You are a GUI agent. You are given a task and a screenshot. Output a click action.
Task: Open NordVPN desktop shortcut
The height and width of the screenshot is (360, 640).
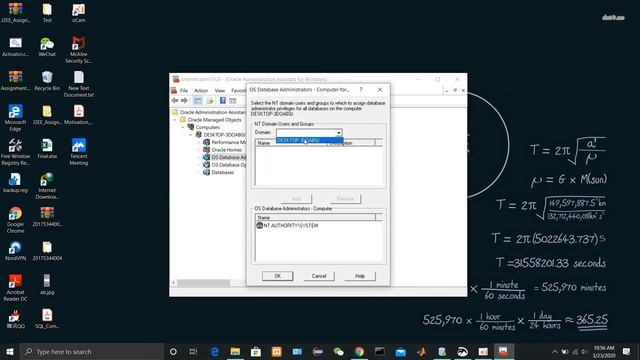(x=16, y=250)
